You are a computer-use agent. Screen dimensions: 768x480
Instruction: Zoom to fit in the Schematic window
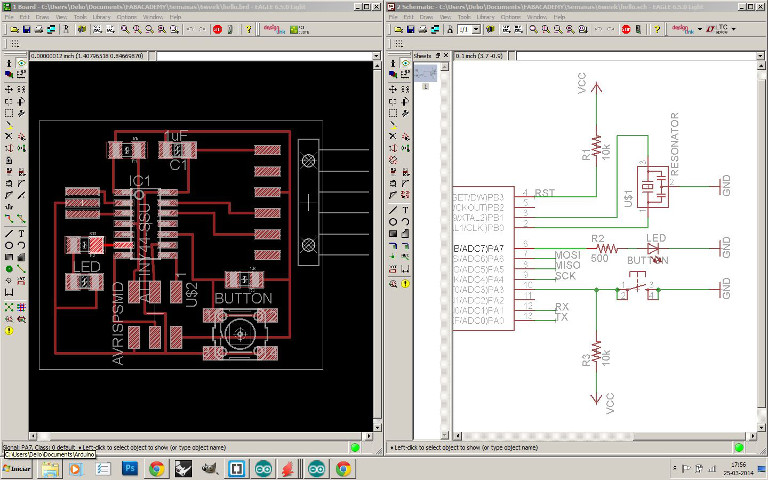pyautogui.click(x=533, y=30)
